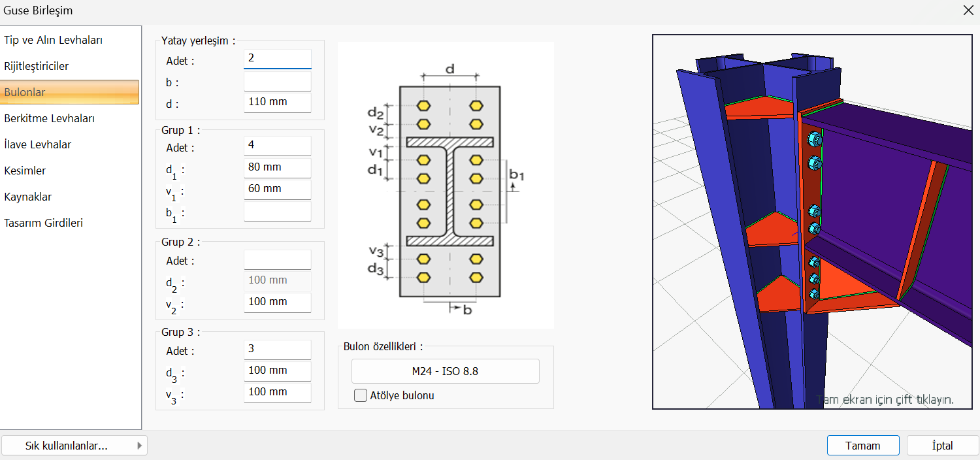
Task: Click the Grup 1 Adet input
Action: (277, 145)
